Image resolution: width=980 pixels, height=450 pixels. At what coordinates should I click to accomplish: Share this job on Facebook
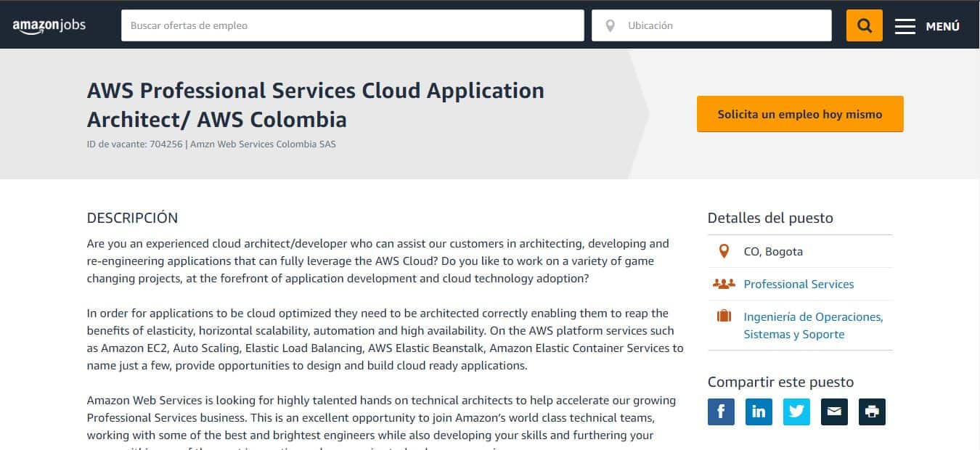tap(721, 412)
